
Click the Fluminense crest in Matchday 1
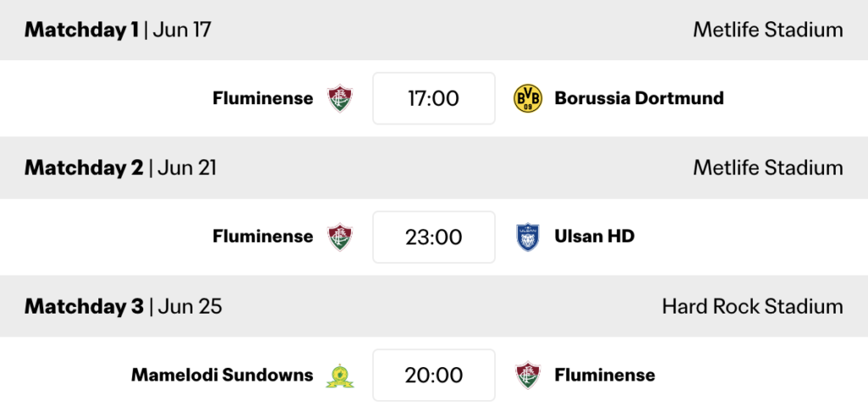coord(340,98)
